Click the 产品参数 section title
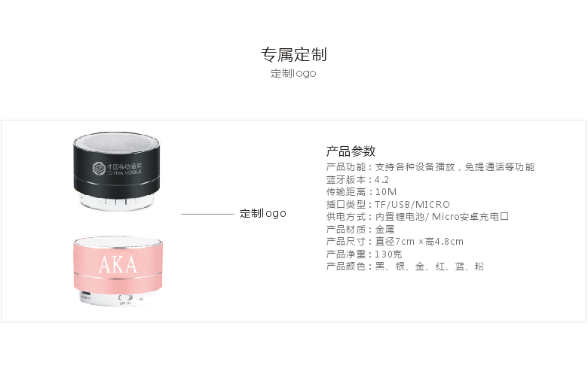 (x=351, y=151)
